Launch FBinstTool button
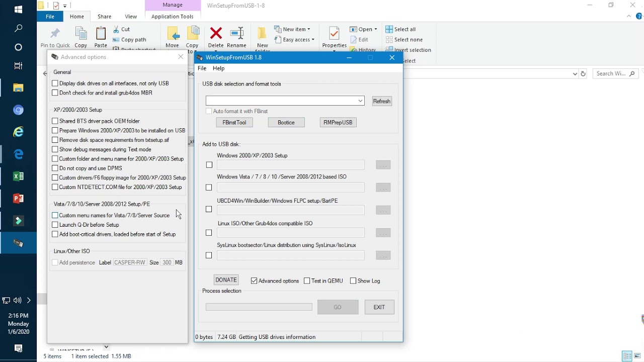 pos(234,122)
